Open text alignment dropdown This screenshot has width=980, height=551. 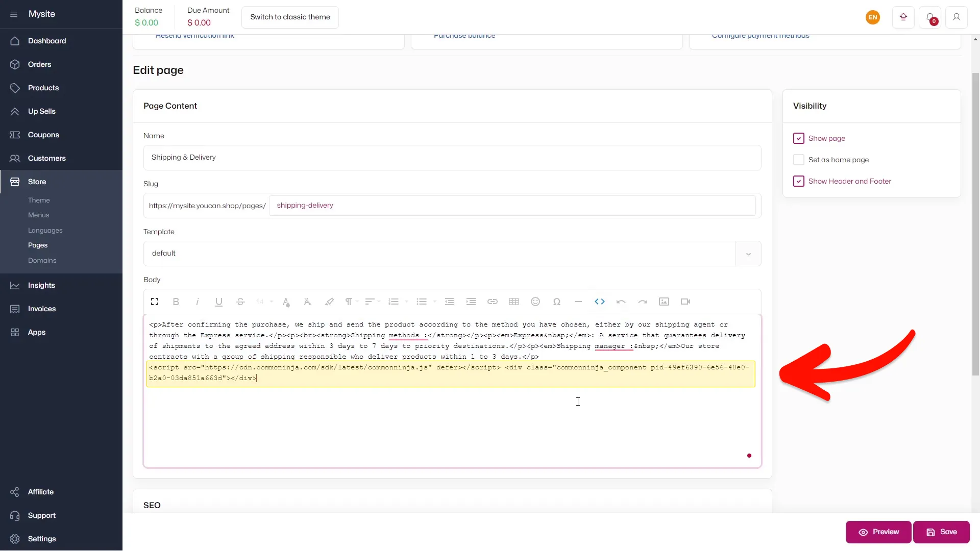pos(373,302)
